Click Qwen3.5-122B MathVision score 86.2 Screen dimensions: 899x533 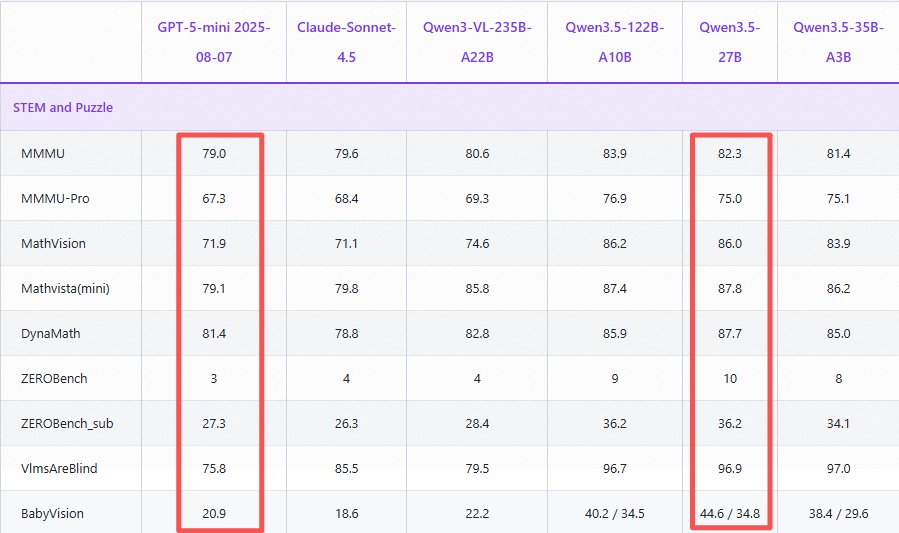click(615, 244)
